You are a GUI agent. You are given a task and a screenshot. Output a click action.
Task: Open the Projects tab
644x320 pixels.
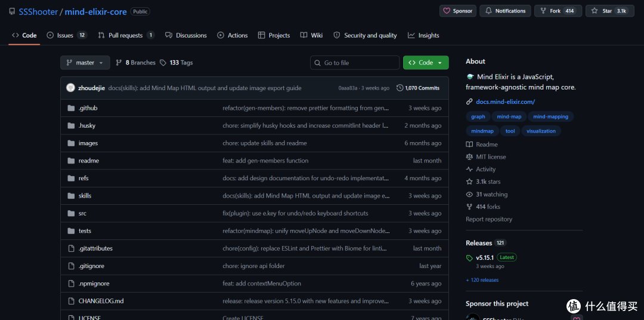(x=274, y=35)
